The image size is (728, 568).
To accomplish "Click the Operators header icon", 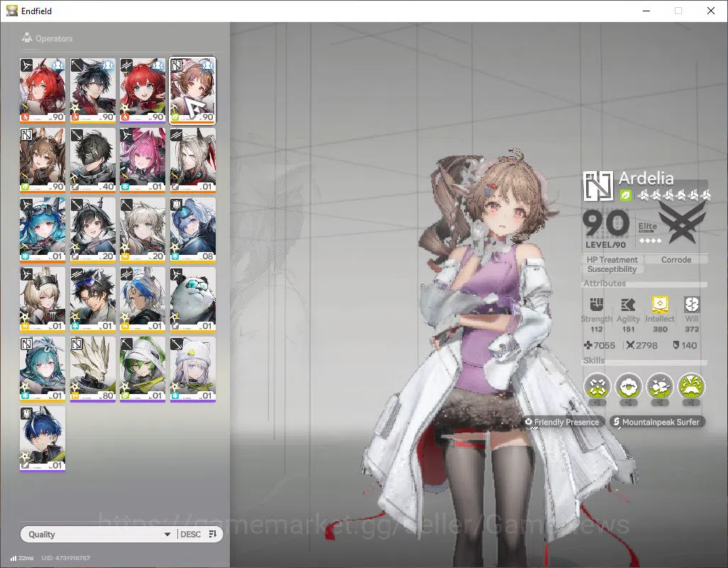I will [x=27, y=38].
